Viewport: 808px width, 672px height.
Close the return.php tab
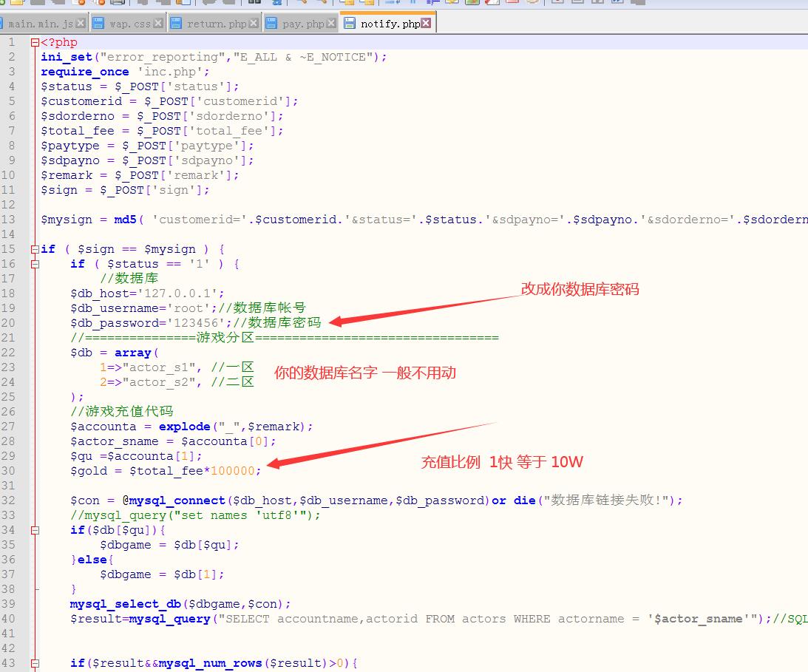(x=254, y=24)
